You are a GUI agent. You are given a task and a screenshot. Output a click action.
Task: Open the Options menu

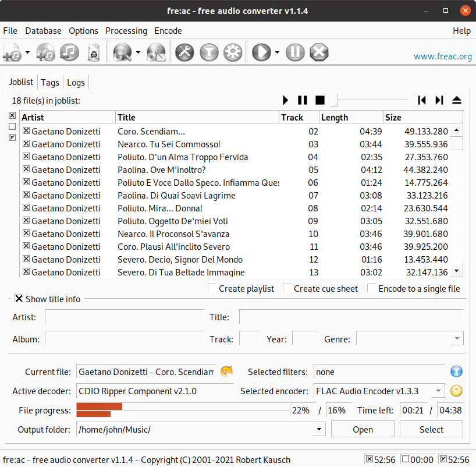(83, 31)
